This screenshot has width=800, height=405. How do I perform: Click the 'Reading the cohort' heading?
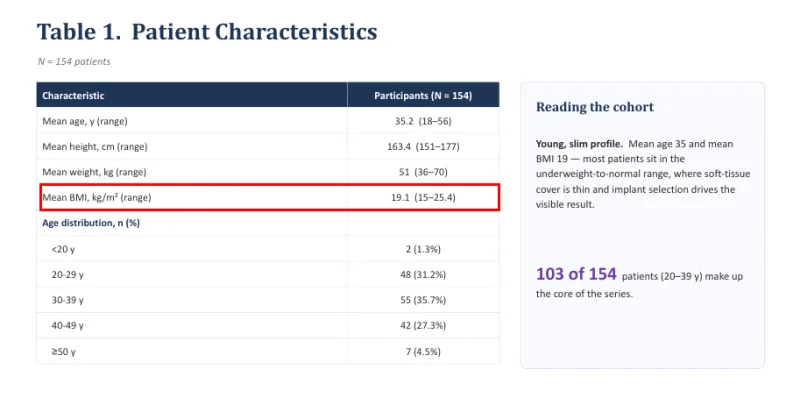click(x=595, y=107)
